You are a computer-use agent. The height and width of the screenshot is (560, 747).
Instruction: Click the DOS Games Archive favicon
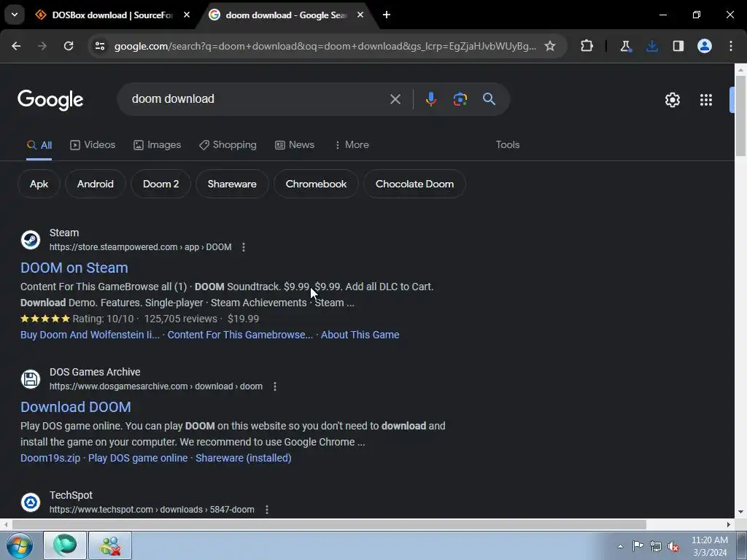tap(31, 379)
